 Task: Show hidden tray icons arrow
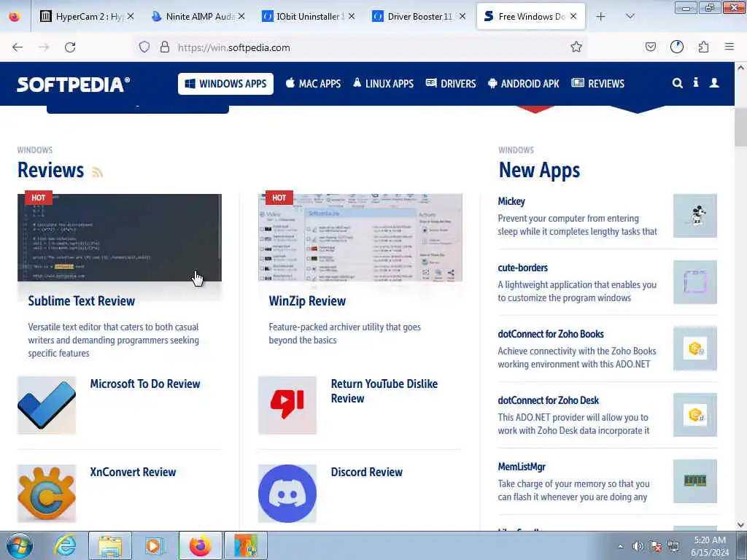tap(620, 546)
